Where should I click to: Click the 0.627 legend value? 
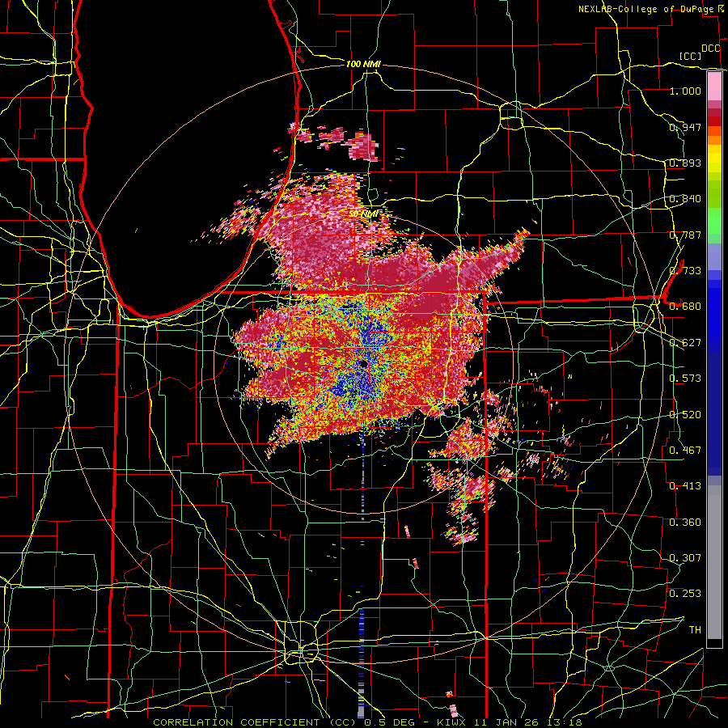(x=685, y=342)
